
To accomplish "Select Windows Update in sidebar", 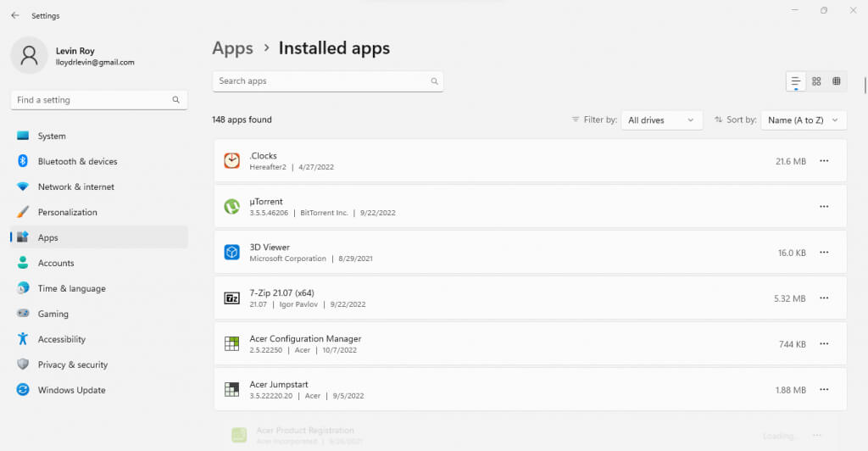I will pos(71,390).
